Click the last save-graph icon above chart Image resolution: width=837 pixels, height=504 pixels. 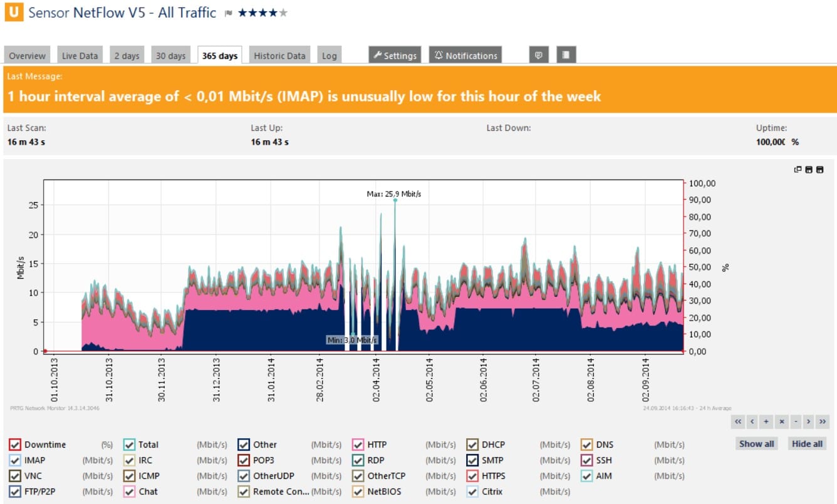click(x=819, y=169)
